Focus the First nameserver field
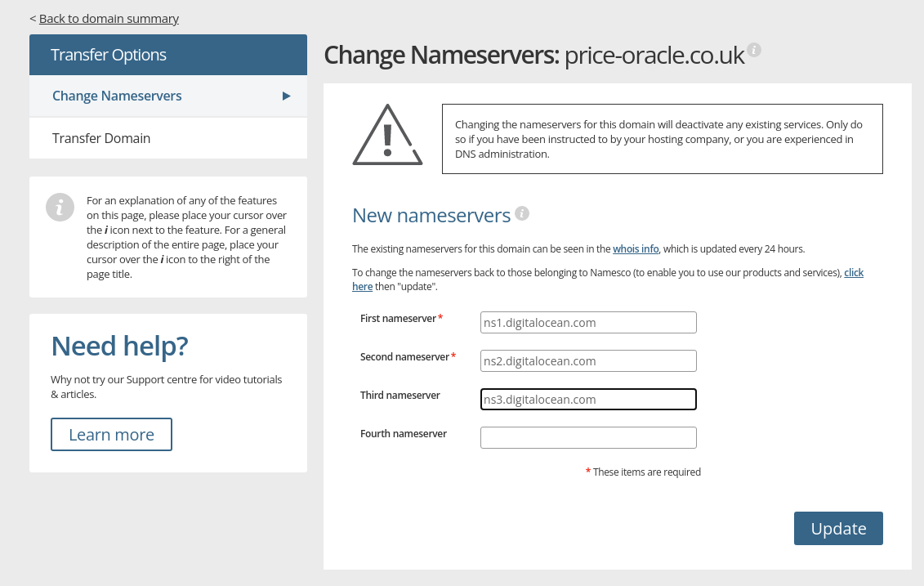The image size is (924, 586). point(588,323)
